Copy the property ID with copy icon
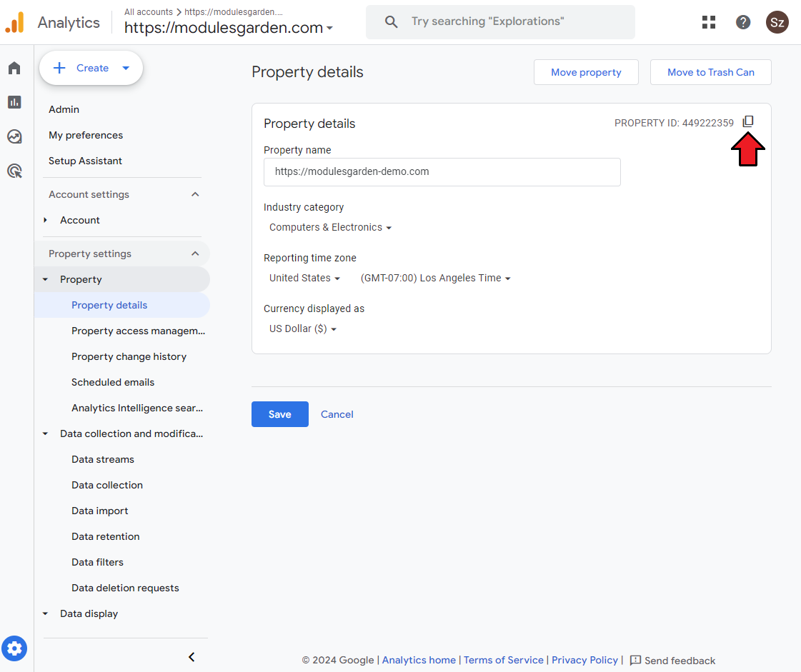Image resolution: width=801 pixels, height=672 pixels. pyautogui.click(x=748, y=121)
